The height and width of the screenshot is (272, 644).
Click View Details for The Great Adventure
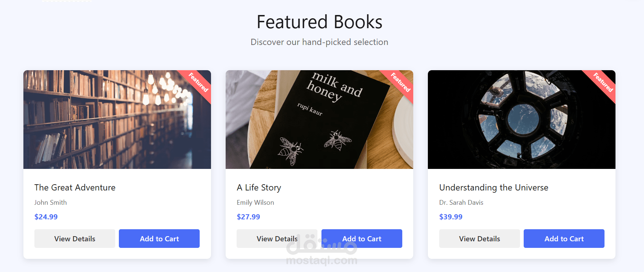click(75, 239)
